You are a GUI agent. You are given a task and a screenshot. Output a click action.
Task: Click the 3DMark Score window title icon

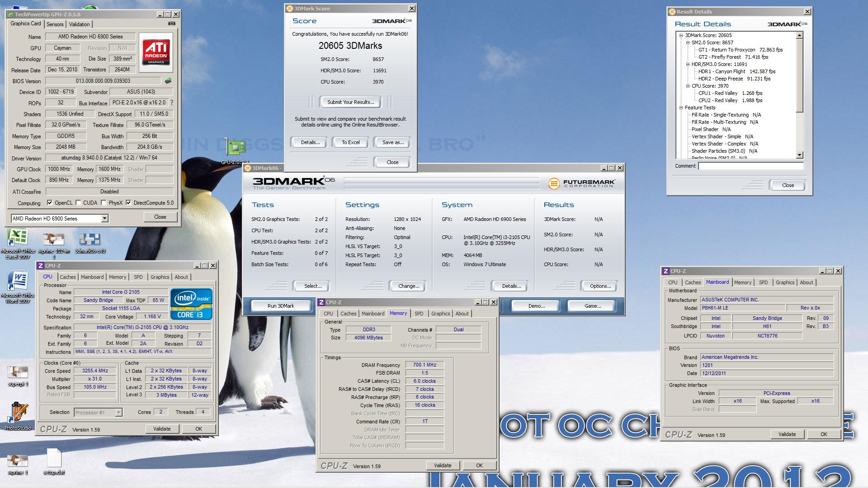(x=290, y=9)
